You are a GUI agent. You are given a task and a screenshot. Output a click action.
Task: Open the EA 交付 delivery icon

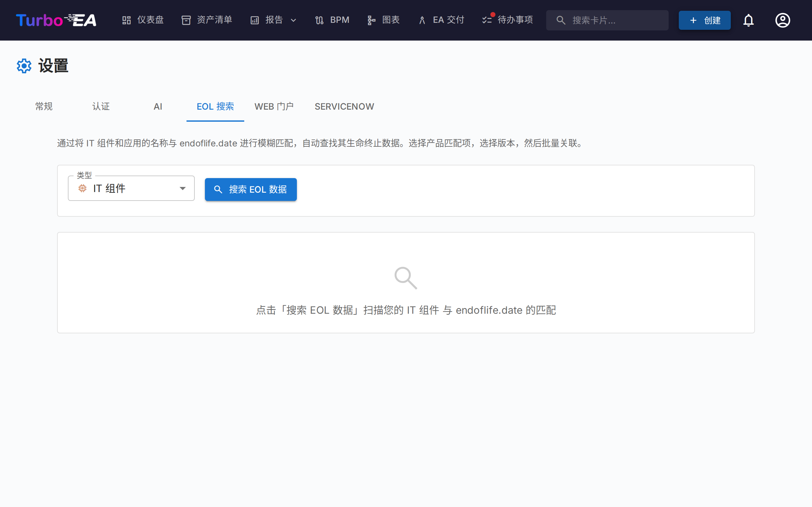[x=422, y=20]
